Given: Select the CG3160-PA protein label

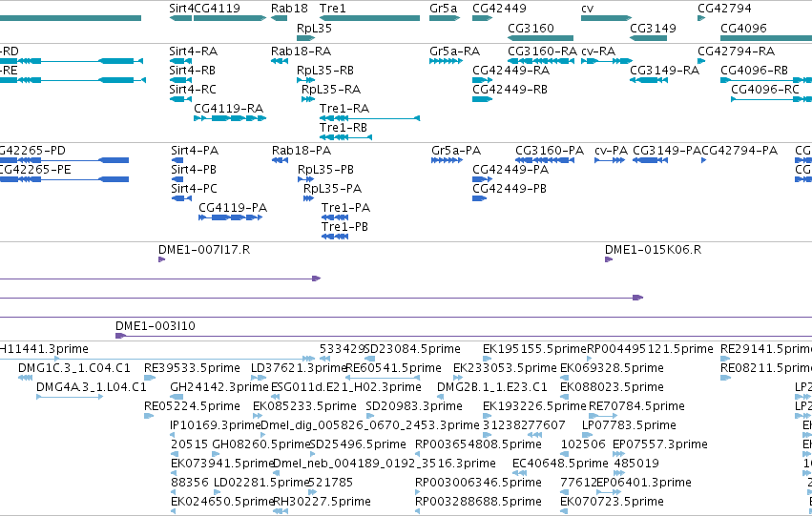Looking at the screenshot, I should tap(550, 151).
